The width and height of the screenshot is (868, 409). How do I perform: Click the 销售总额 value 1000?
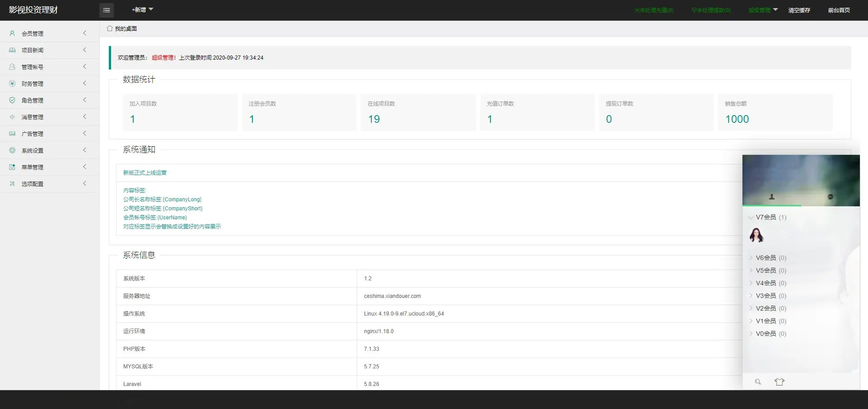click(737, 119)
